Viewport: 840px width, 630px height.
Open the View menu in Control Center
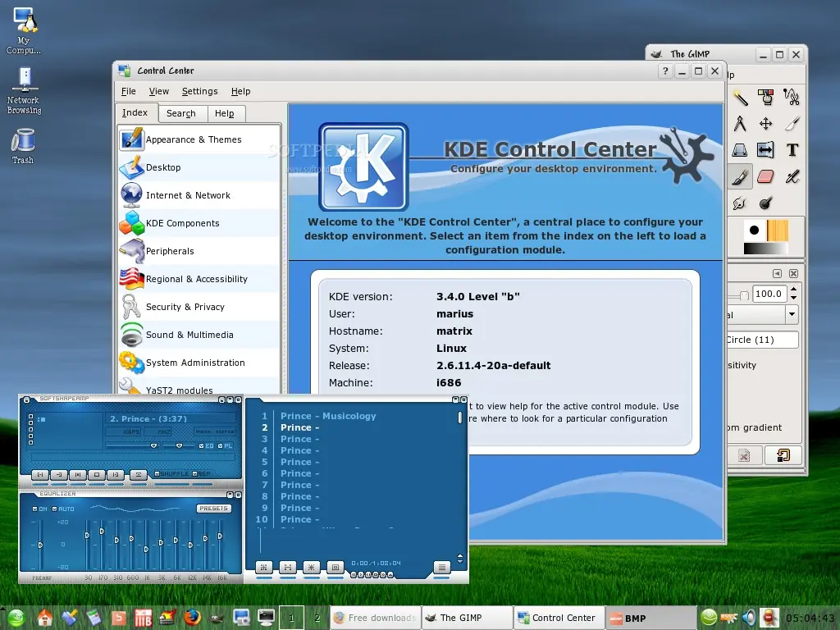coord(158,91)
